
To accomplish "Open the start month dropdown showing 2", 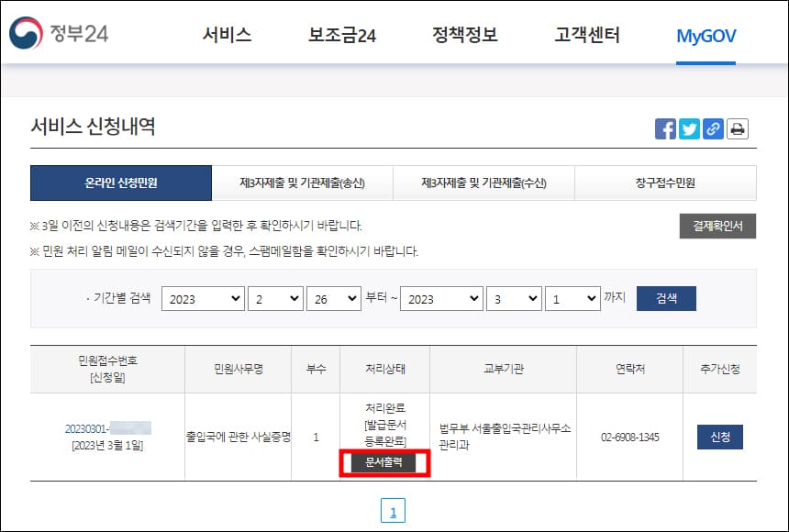I will (274, 298).
